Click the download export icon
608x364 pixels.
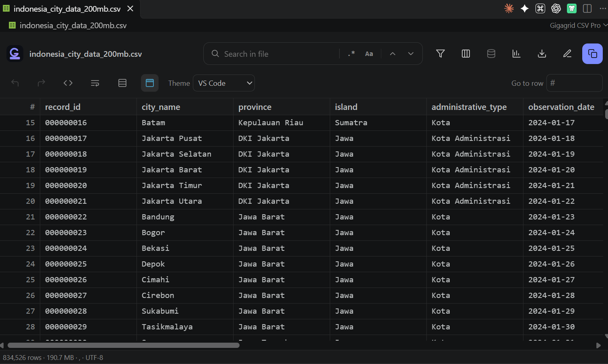coord(542,54)
